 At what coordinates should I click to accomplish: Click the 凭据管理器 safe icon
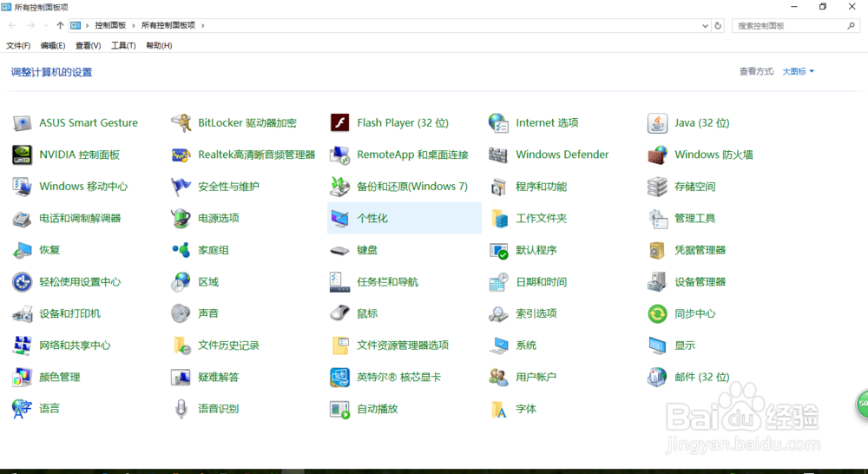(657, 250)
